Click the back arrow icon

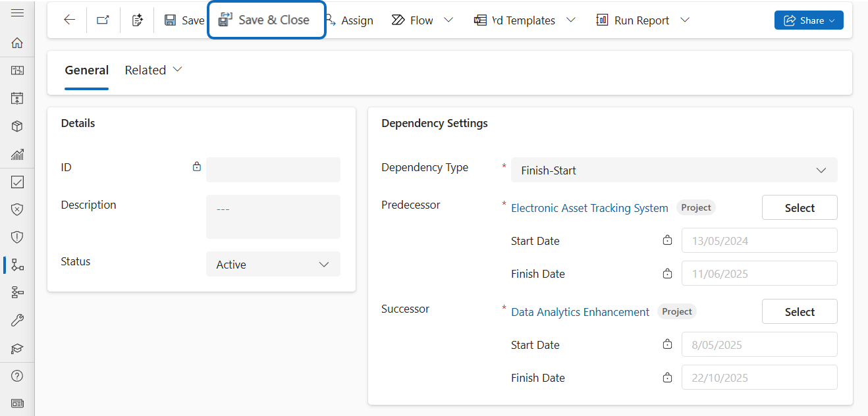[x=69, y=20]
